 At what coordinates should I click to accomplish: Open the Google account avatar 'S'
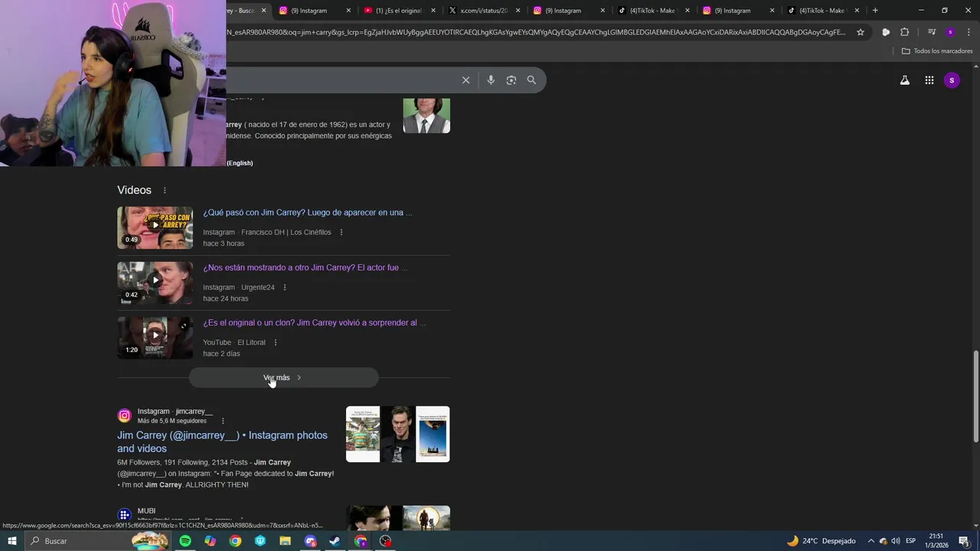[x=952, y=80]
